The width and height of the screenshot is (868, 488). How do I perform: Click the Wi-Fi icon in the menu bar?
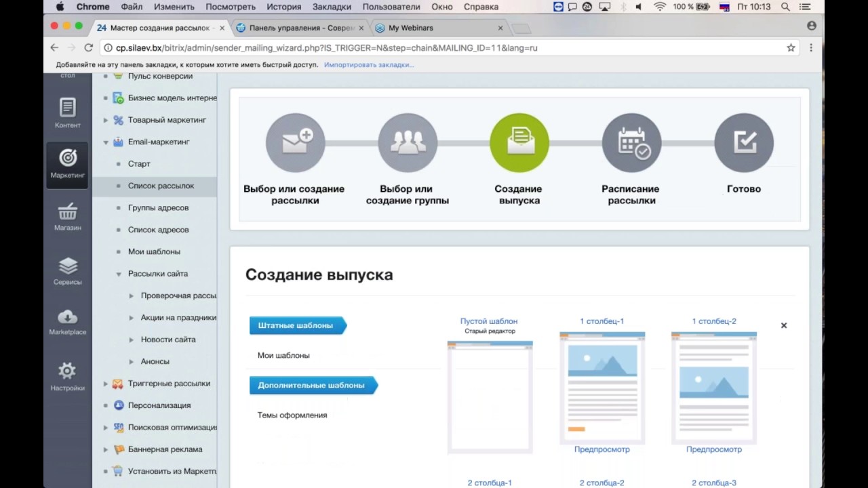(660, 7)
